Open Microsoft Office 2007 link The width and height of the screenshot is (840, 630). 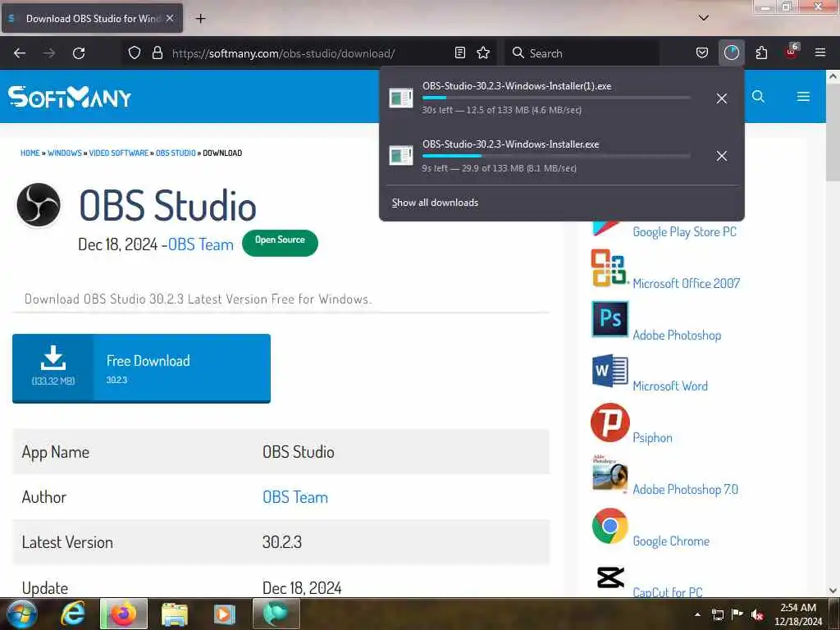coord(687,283)
